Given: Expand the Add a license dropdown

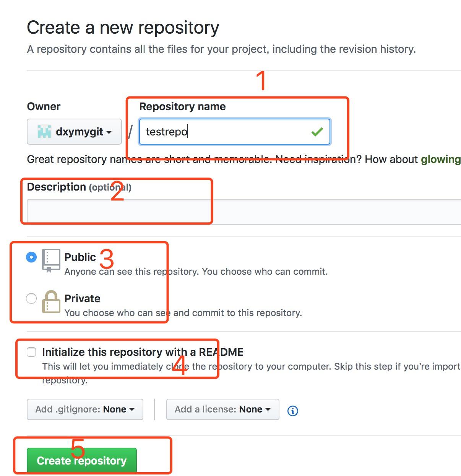Looking at the screenshot, I should [223, 409].
